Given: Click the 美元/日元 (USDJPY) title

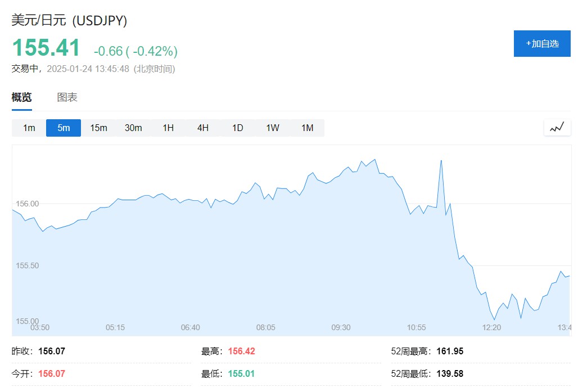Looking at the screenshot, I should click(69, 20).
